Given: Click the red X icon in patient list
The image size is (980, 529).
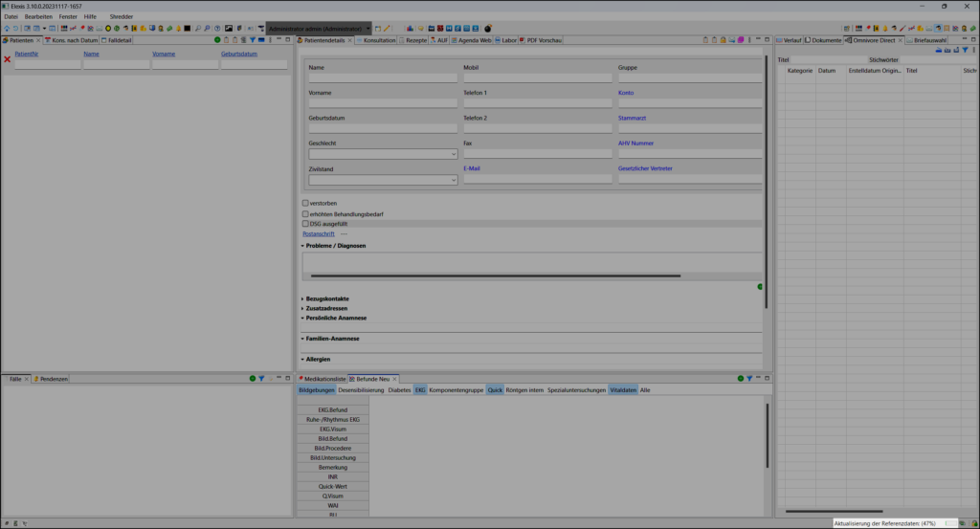Looking at the screenshot, I should pos(8,59).
